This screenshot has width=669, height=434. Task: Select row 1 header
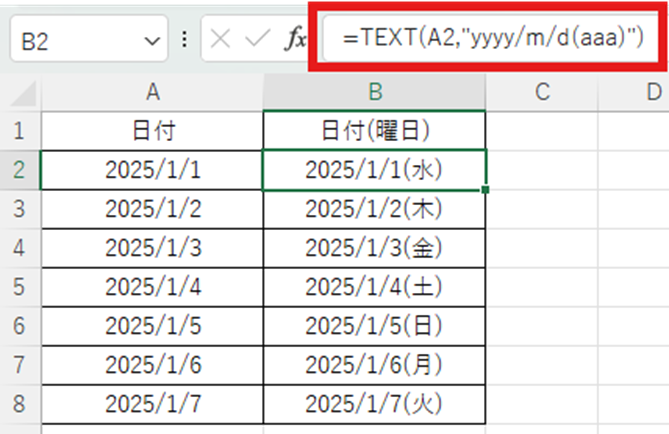click(x=21, y=130)
